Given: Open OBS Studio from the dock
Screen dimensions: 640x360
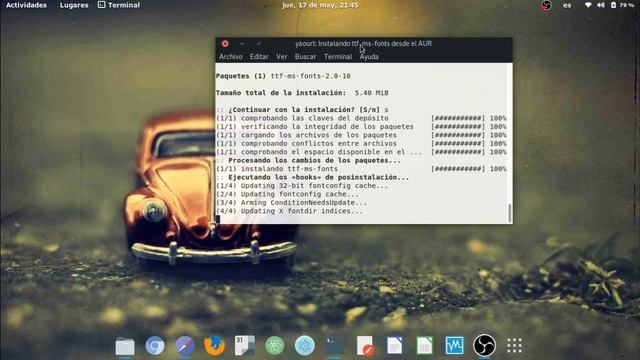Looking at the screenshot, I should [x=484, y=346].
